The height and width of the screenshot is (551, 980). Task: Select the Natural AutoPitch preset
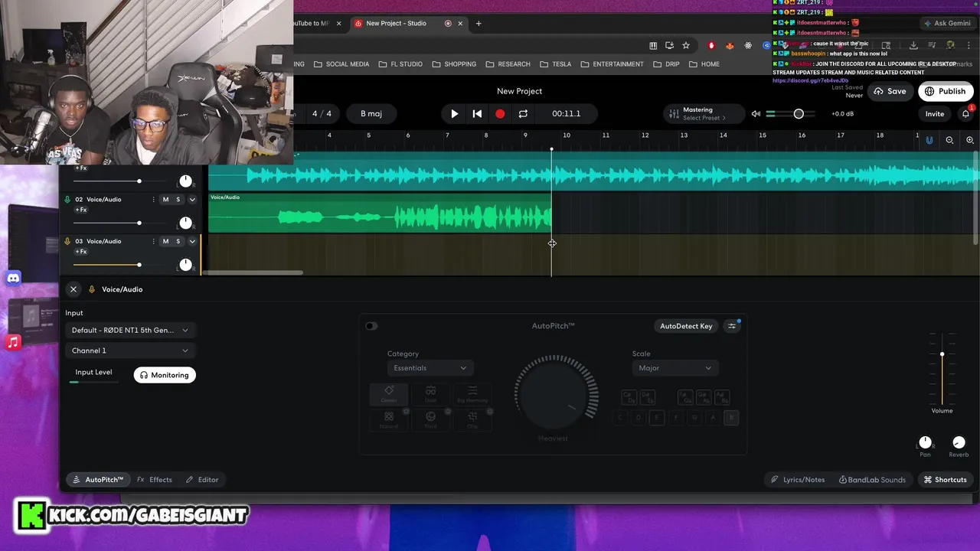[x=389, y=419]
